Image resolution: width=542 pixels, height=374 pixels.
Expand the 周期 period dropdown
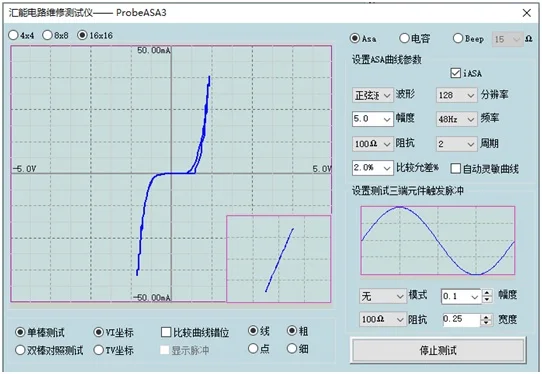[456, 143]
